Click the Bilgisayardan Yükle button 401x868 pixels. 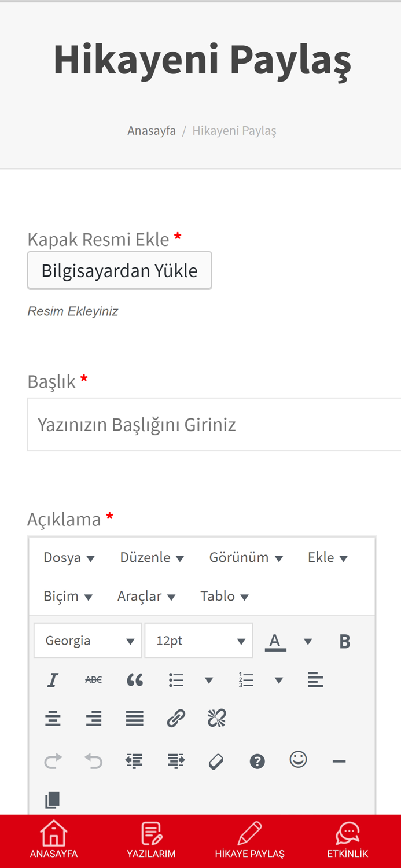tap(120, 270)
